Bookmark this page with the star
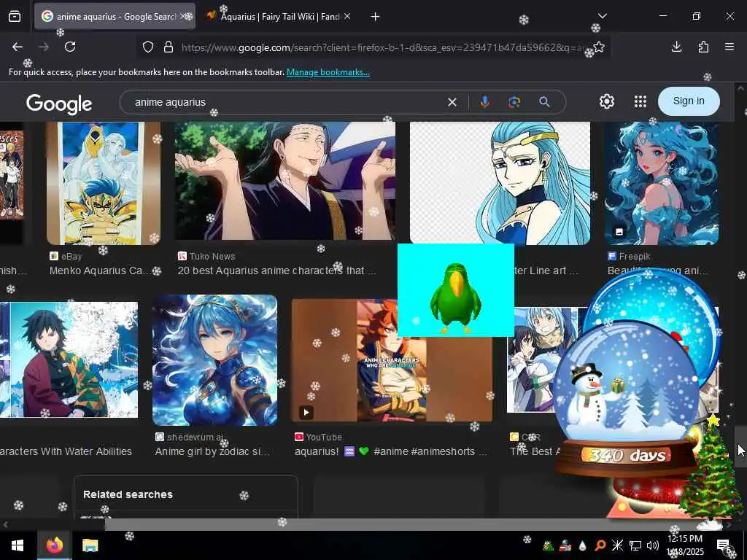747x560 pixels. coord(600,47)
